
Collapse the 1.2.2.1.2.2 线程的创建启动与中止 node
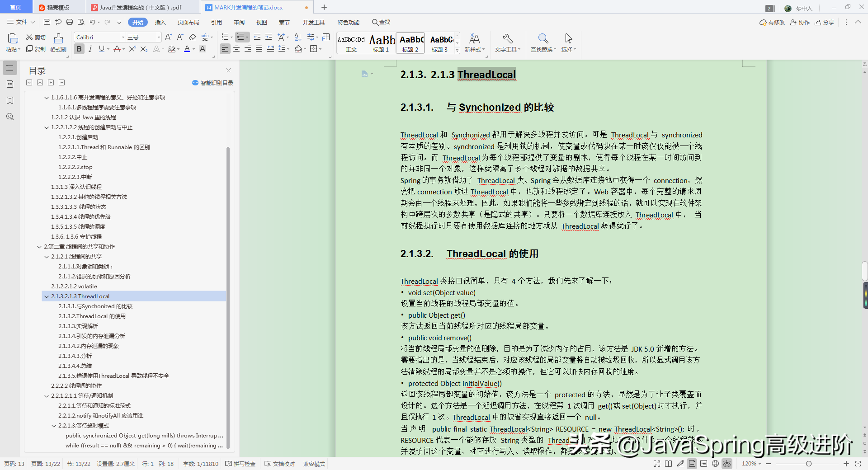point(47,127)
